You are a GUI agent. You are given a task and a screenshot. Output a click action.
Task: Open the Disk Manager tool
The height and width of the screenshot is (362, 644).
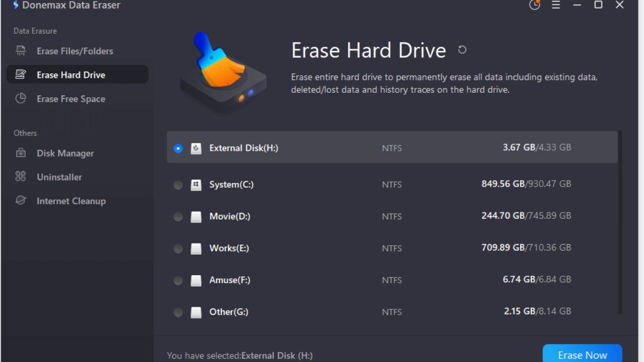click(x=77, y=153)
